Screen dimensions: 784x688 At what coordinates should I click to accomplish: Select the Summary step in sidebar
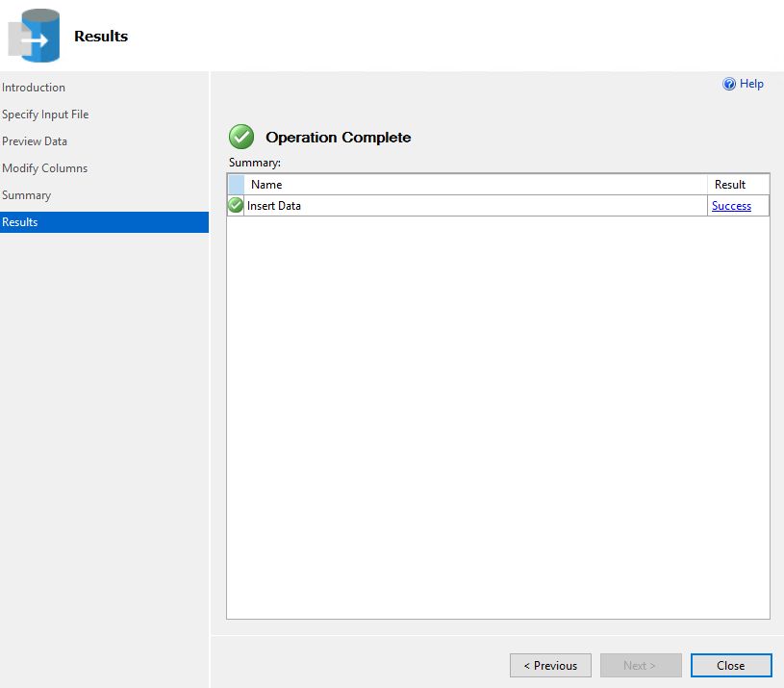[26, 195]
